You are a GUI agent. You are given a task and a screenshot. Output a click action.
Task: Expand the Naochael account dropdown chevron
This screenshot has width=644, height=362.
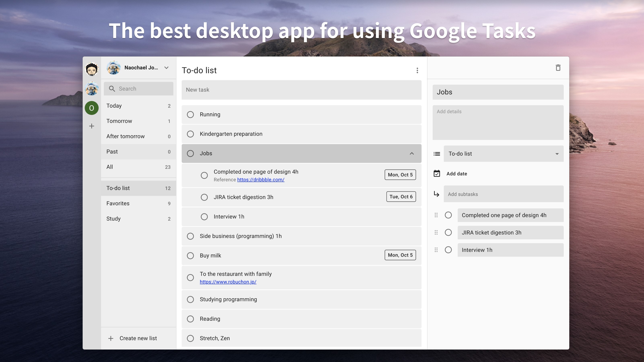click(x=166, y=68)
